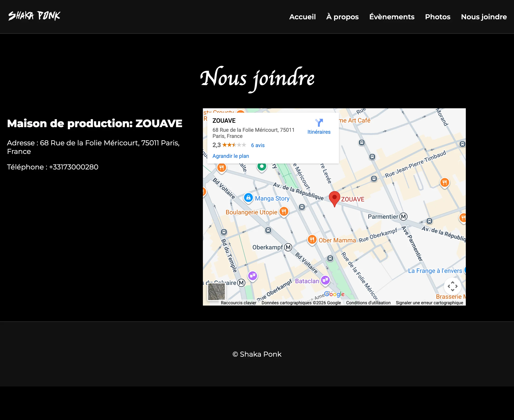
Task: Click the Brasserie place label on map
Action: point(451,297)
